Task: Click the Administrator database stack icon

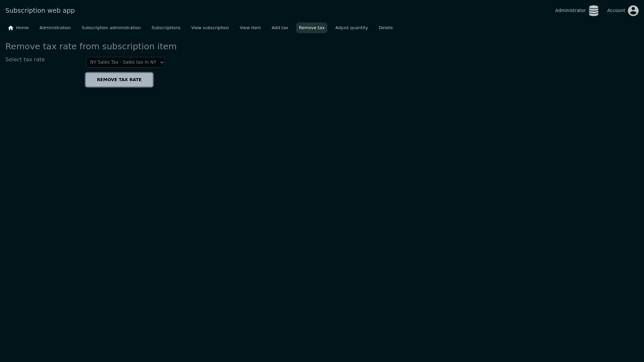Action: click(x=593, y=11)
